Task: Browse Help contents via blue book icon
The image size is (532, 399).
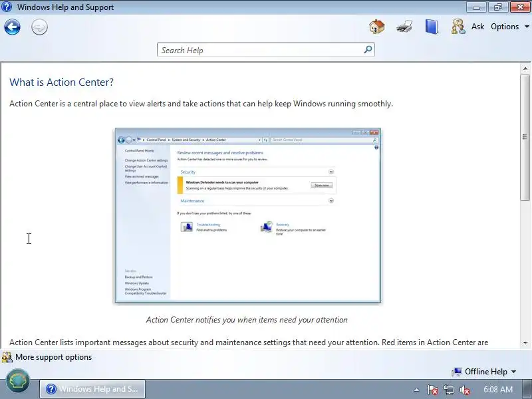Action: coord(431,27)
